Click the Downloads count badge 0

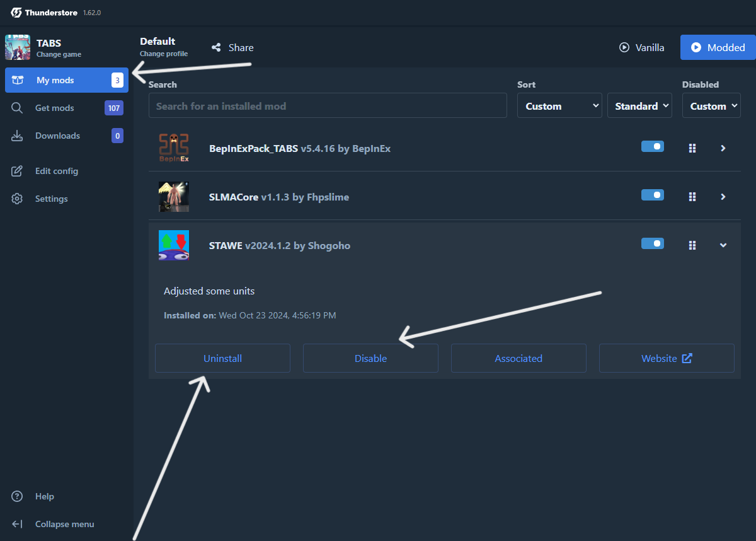click(x=117, y=136)
